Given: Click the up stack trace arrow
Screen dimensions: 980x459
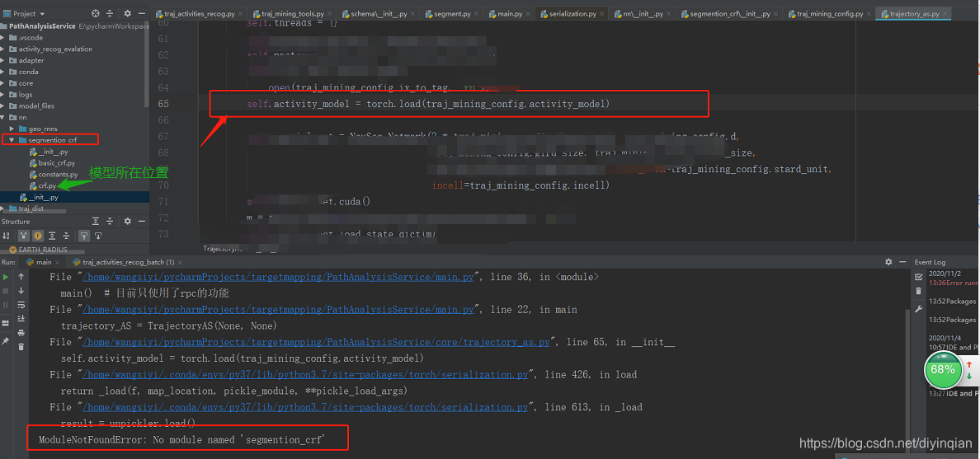Looking at the screenshot, I should [21, 277].
